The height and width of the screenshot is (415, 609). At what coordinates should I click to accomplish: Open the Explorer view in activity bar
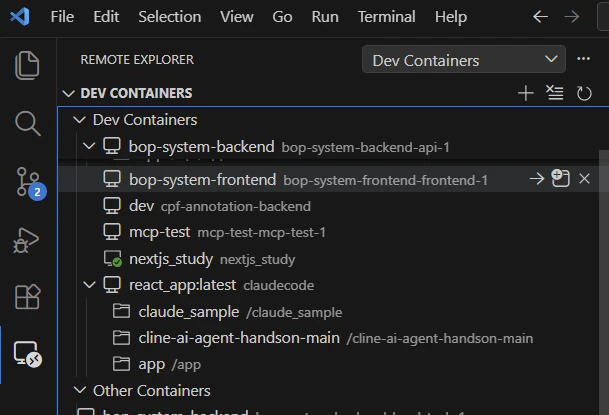point(27,65)
